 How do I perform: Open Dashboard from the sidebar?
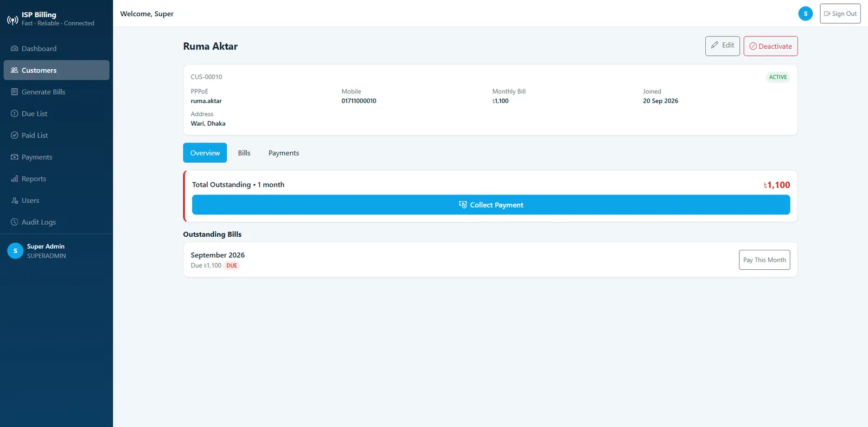[56, 49]
